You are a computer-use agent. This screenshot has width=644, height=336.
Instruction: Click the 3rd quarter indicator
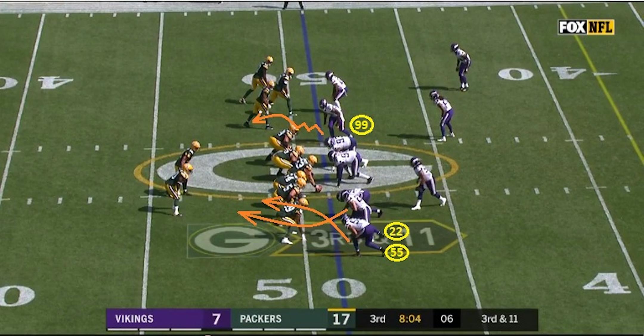coord(377,319)
